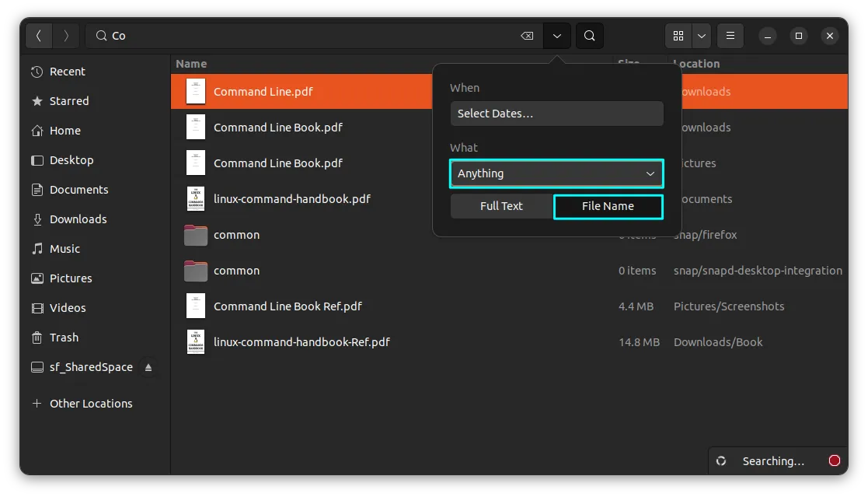Click the back navigation arrow
Viewport: 868px width, 497px height.
pos(39,36)
